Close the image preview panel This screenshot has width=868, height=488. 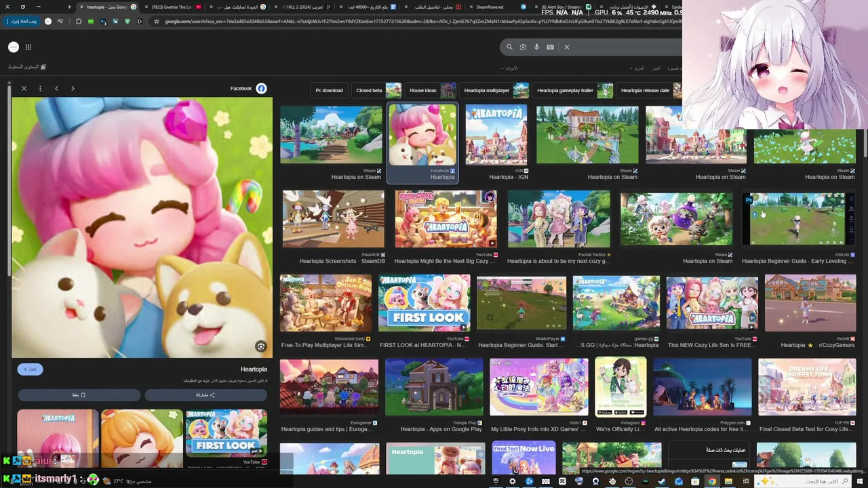coord(24,88)
